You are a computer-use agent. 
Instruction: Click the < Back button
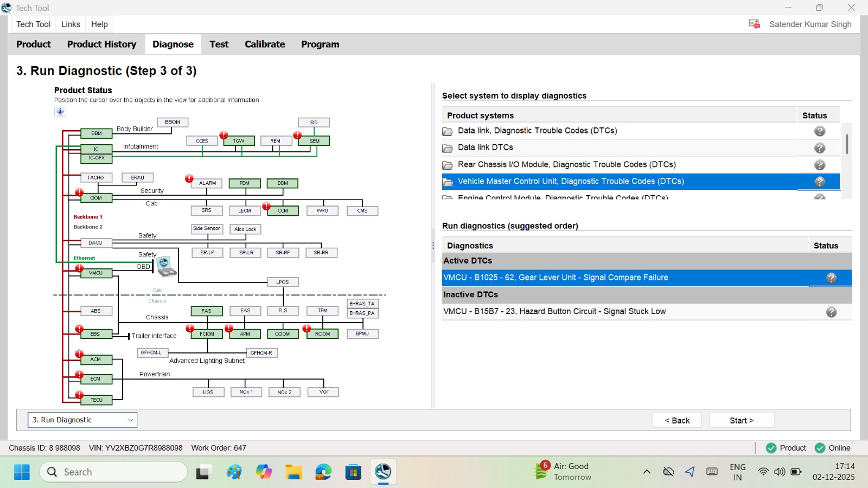click(x=677, y=420)
